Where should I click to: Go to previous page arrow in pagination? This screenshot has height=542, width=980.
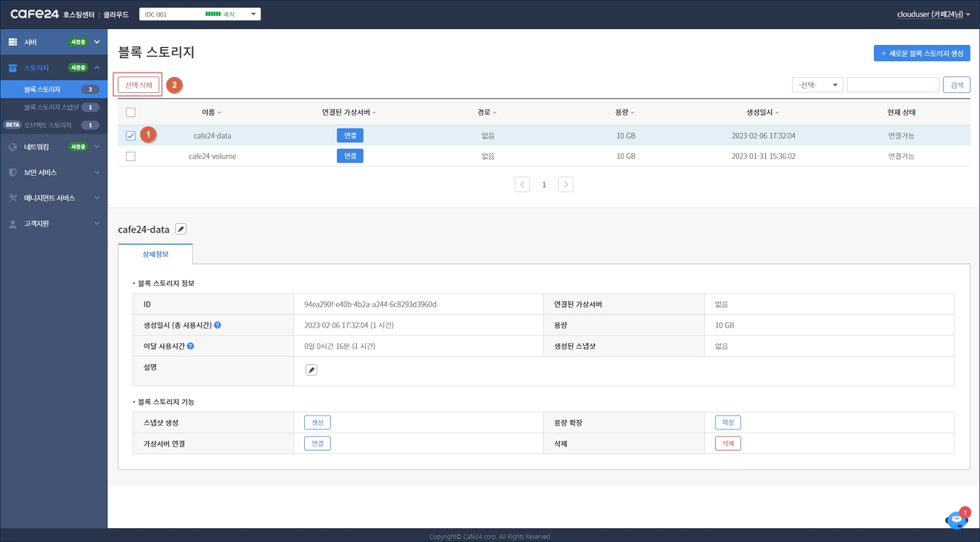[x=522, y=185]
